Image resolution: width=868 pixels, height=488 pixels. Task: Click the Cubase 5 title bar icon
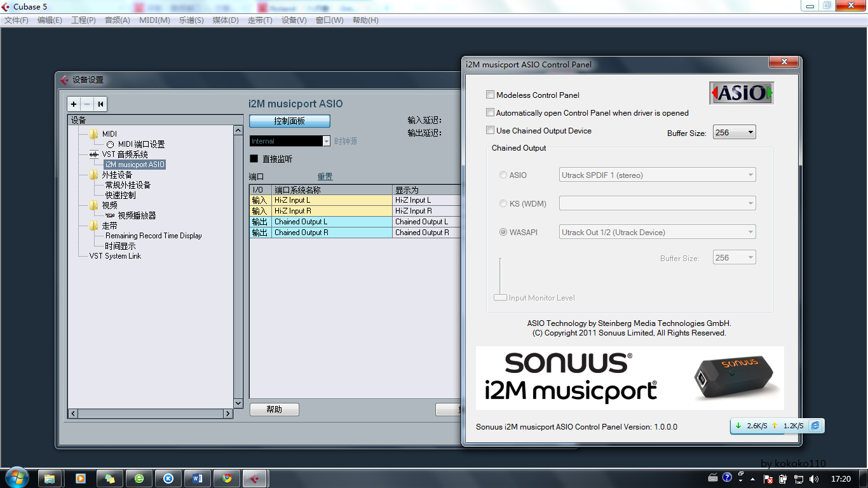pyautogui.click(x=6, y=6)
